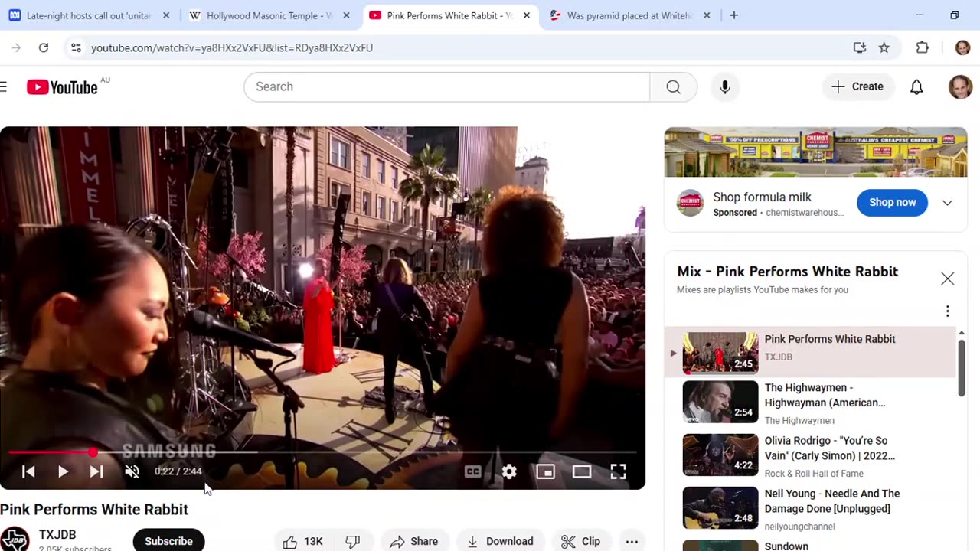Toggle closed captions on the player
Image resolution: width=980 pixels, height=551 pixels.
tap(473, 471)
